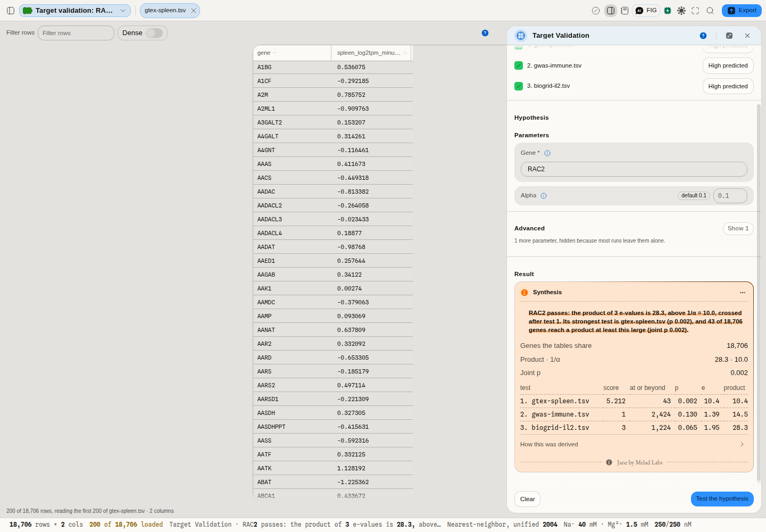Open the spleen_log2tpm column header menu
The height and width of the screenshot is (532, 766).
[x=405, y=53]
